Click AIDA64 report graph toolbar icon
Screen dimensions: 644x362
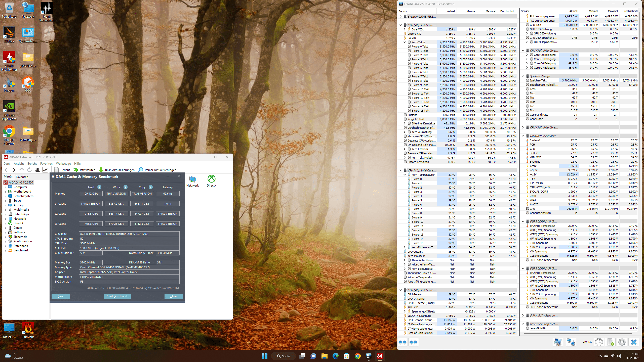tap(45, 170)
